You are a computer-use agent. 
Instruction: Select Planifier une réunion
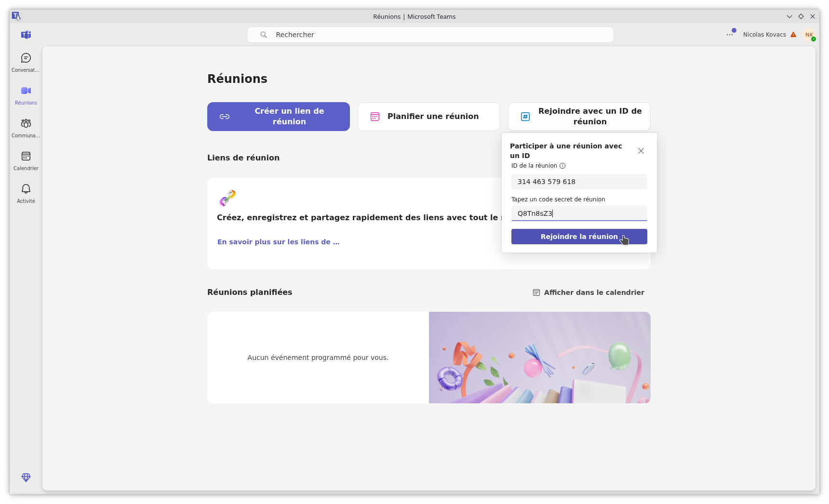click(428, 116)
